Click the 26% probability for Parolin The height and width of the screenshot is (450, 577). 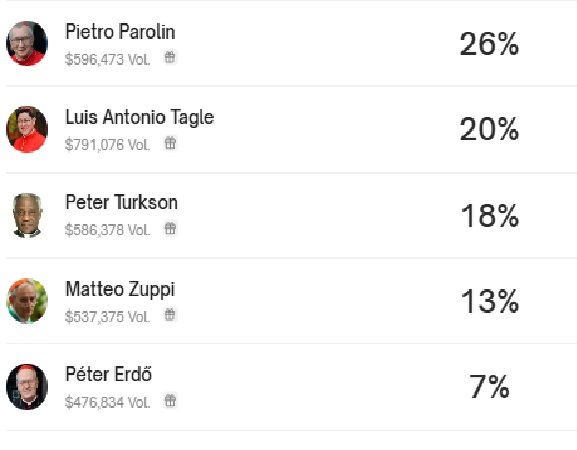pos(489,44)
